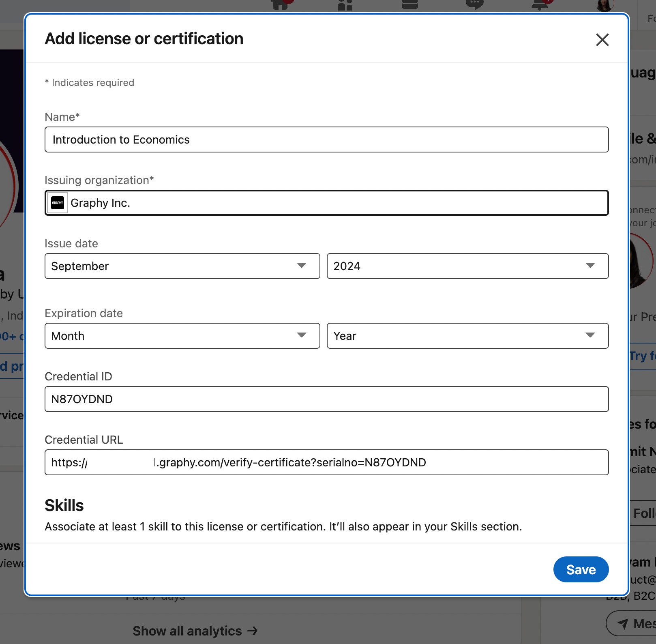Click the Show all analytics link
656x644 pixels.
[x=195, y=631]
